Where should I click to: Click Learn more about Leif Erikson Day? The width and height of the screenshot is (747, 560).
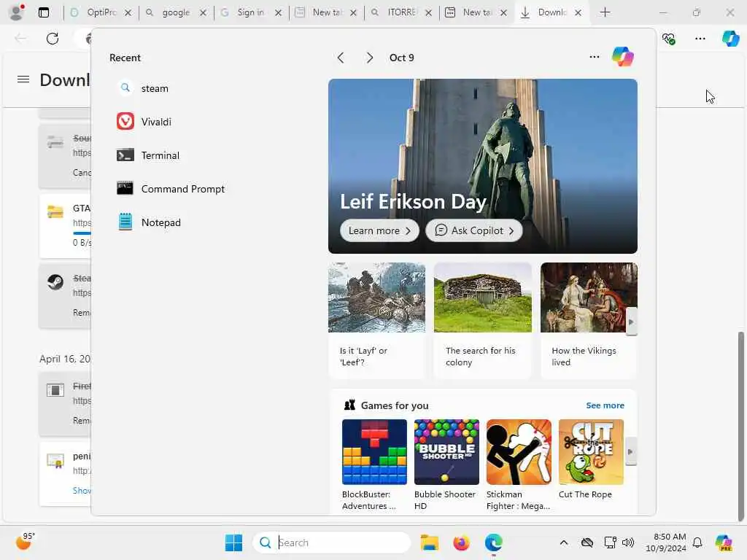(379, 230)
